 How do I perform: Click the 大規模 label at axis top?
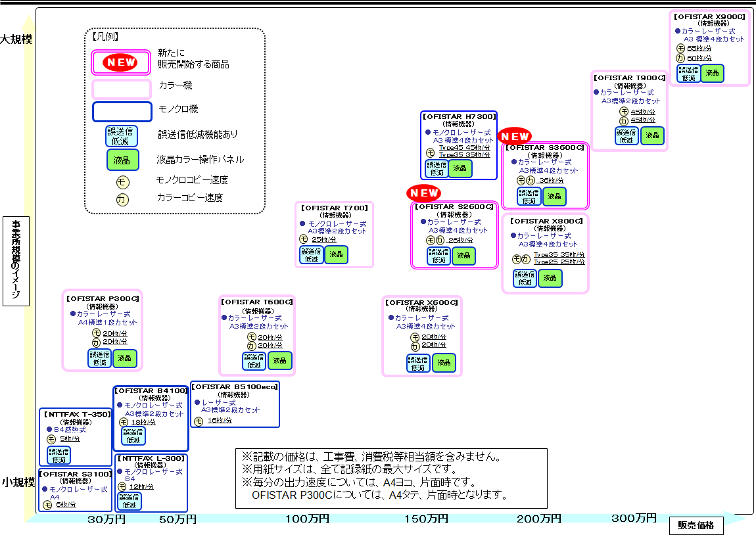pos(16,39)
